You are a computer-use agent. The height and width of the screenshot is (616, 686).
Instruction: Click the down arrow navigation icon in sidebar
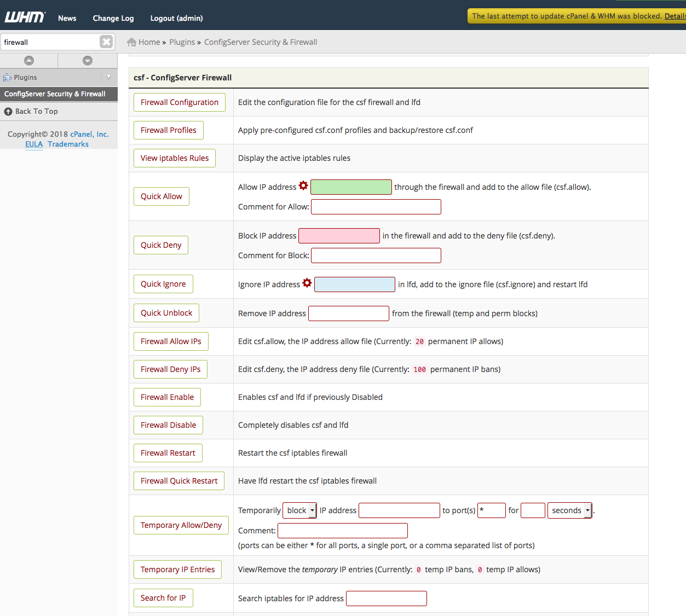[x=88, y=61]
